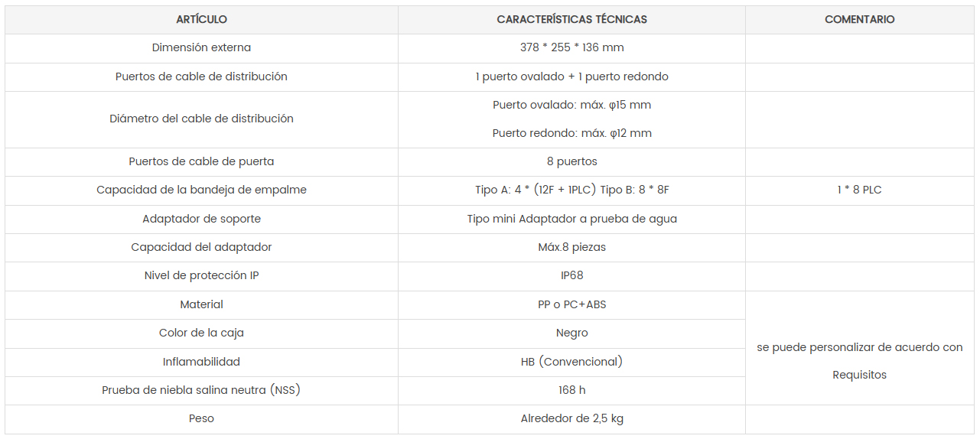Click 'Prueba de niebla salina neutra (NSS)'
Screen dimensions: 980x439
click(201, 390)
